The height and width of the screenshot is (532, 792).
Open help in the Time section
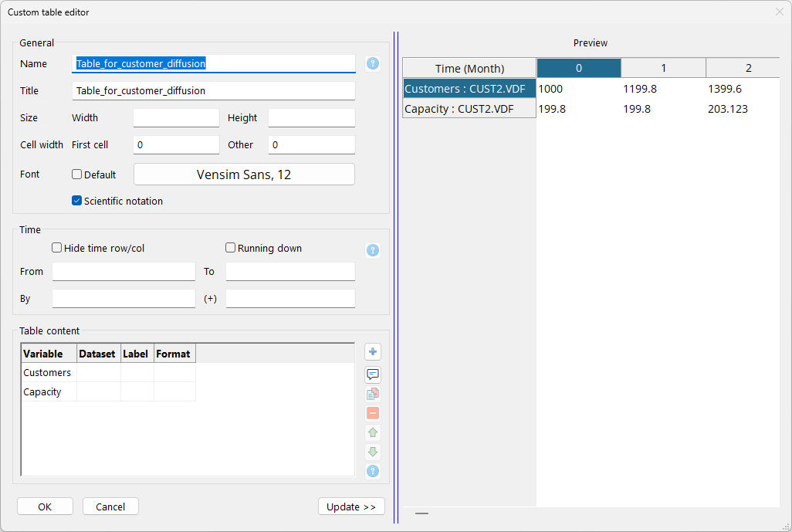[373, 250]
